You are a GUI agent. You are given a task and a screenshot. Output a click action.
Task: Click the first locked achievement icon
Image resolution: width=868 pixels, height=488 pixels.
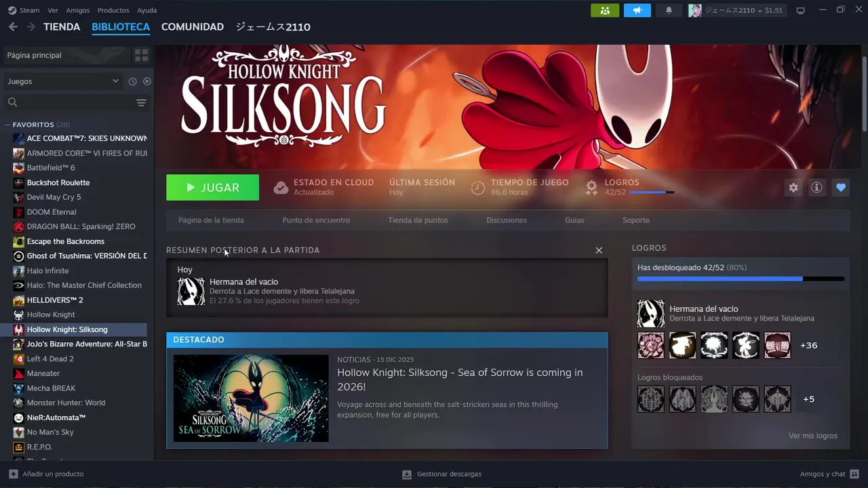point(651,399)
